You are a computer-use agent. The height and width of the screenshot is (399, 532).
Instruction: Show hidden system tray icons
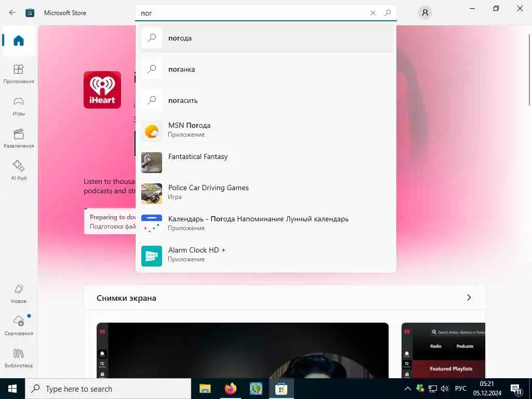coord(408,389)
